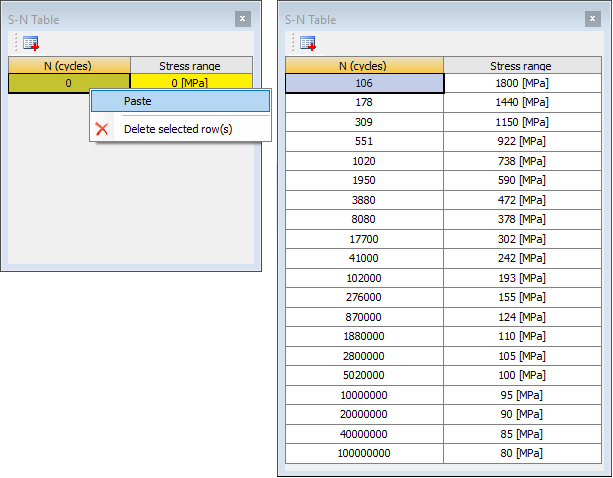
Task: Click the 5020000 cycles cell
Action: [x=364, y=375]
